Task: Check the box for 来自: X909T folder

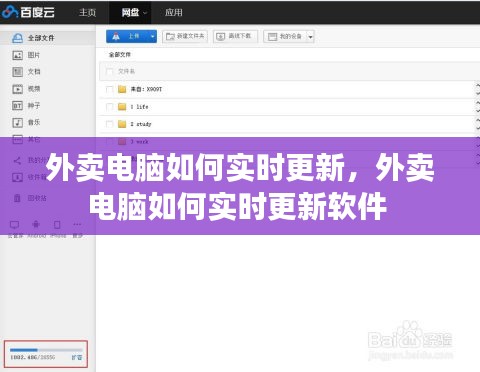Action: pos(109,89)
